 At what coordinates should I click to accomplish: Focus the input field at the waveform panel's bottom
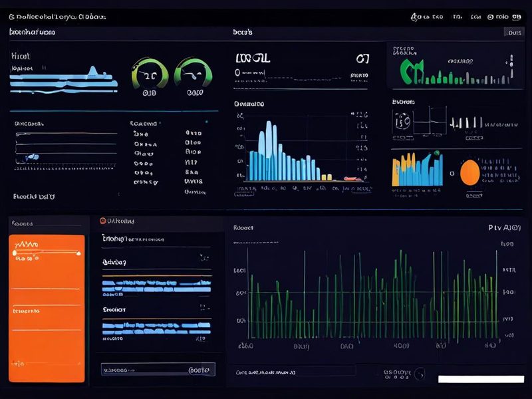[x=158, y=370]
